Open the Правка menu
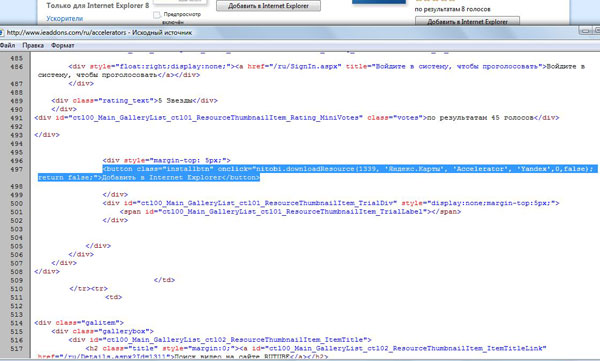Image resolution: width=600 pixels, height=361 pixels. click(33, 46)
